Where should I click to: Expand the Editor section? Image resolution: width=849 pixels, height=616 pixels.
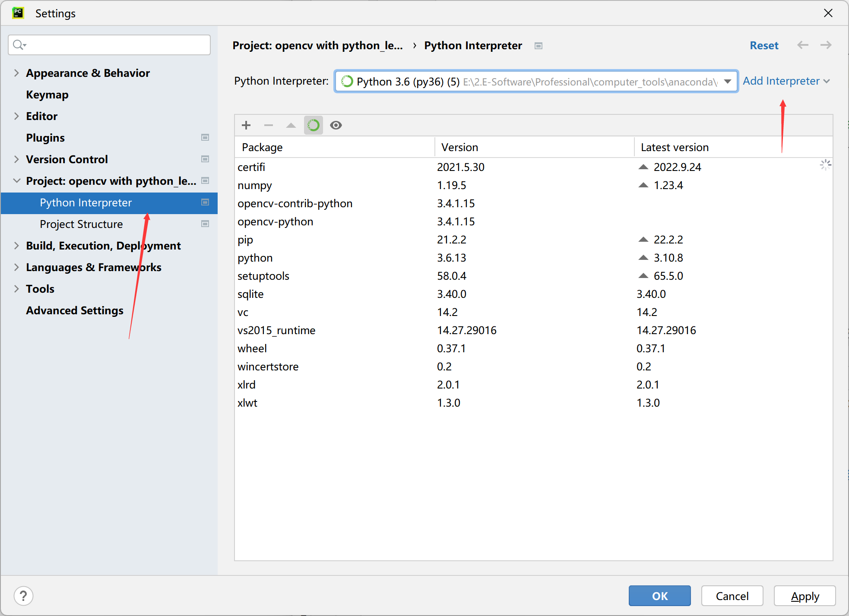click(16, 116)
